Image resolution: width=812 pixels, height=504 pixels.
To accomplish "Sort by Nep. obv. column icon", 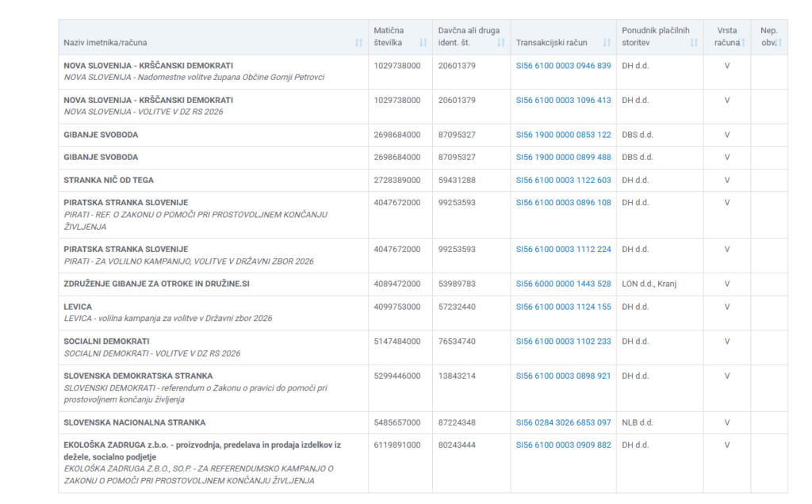I will [779, 43].
